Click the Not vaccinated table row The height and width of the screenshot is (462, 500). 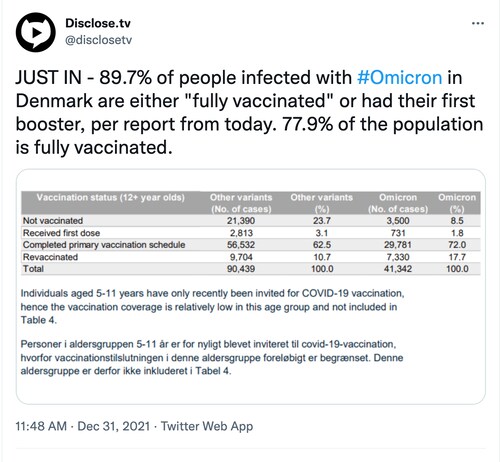251,220
